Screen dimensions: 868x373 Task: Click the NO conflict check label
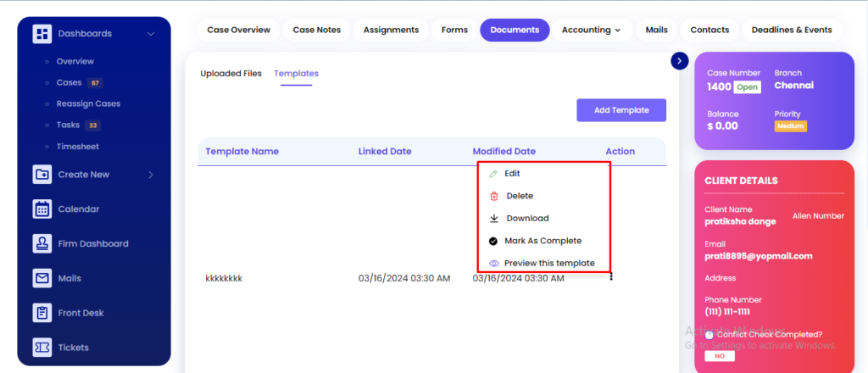click(720, 356)
